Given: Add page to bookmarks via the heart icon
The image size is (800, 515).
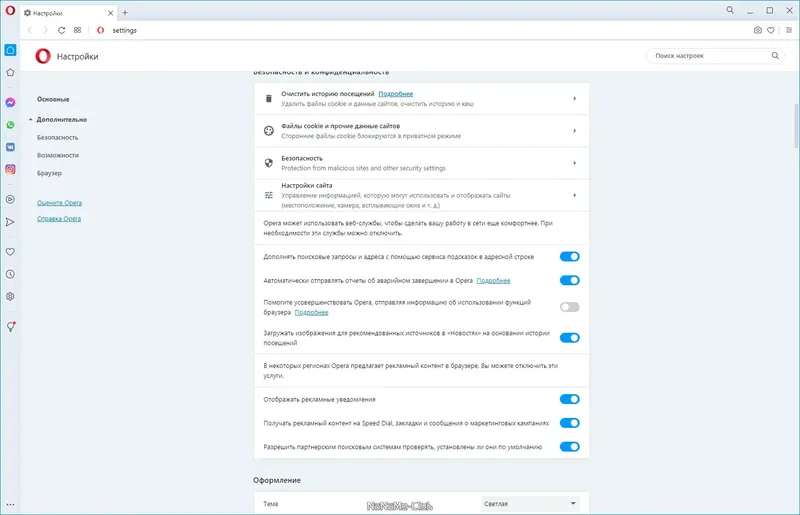Looking at the screenshot, I should pos(771,30).
